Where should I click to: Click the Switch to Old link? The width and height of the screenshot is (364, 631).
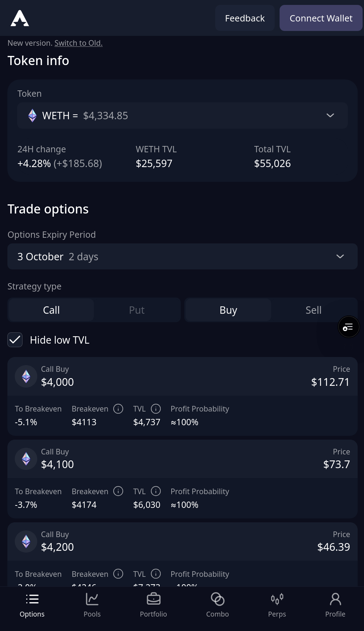78,43
